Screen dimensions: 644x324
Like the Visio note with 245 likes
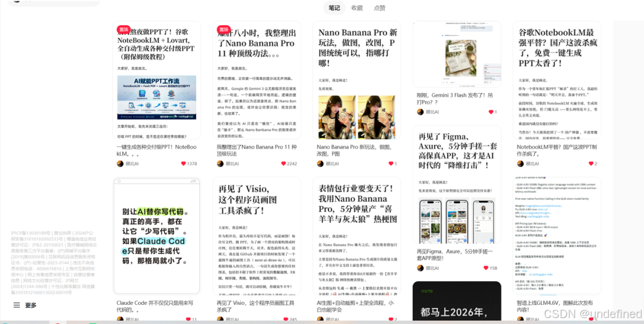[285, 319]
